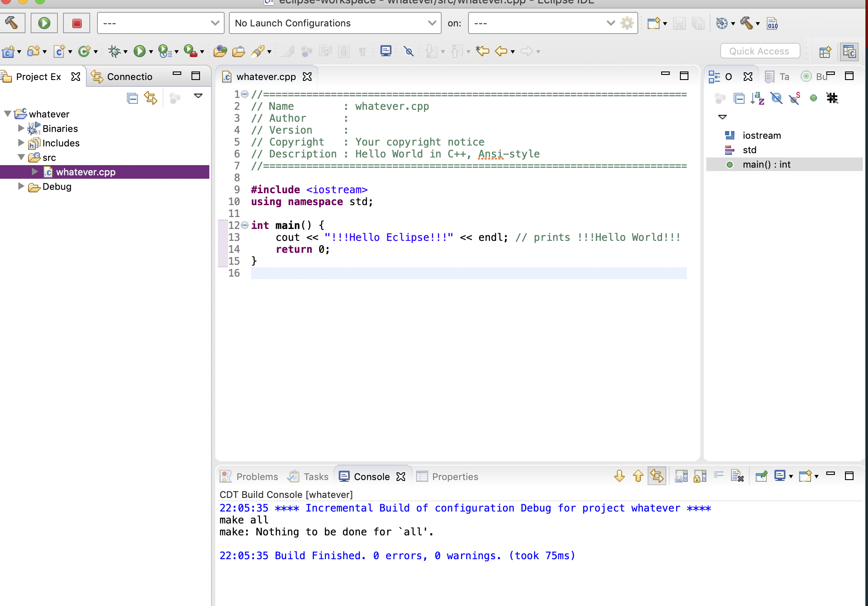Click the hammer Build button
The width and height of the screenshot is (868, 606).
pyautogui.click(x=12, y=23)
